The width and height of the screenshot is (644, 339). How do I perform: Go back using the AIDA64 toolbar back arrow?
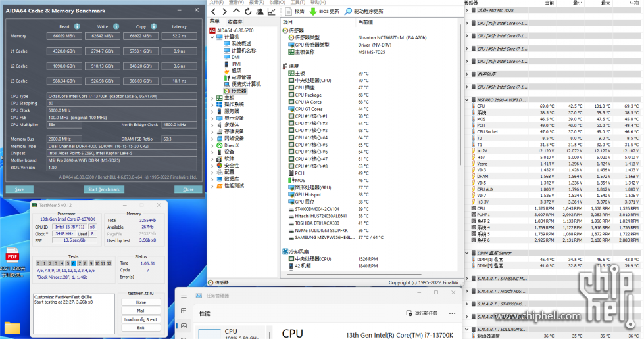click(214, 11)
